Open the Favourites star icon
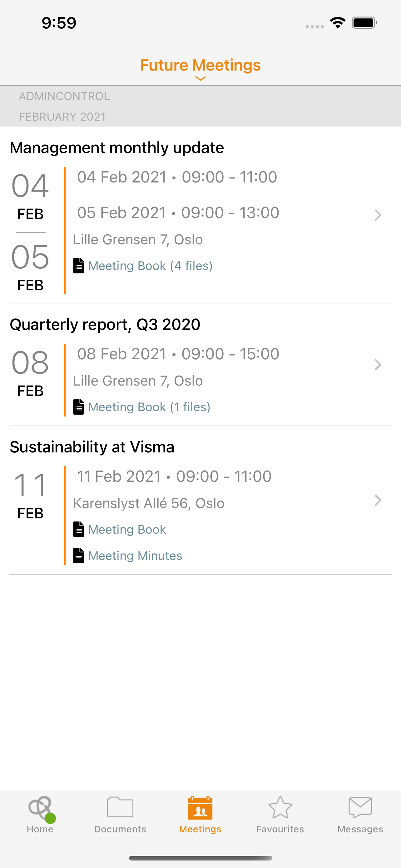This screenshot has height=868, width=401. [280, 807]
